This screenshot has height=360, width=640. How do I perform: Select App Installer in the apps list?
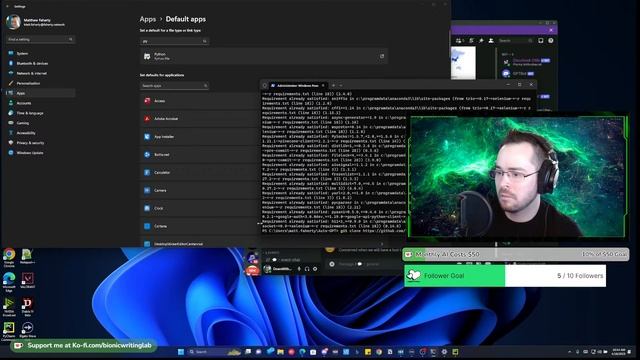click(x=200, y=137)
